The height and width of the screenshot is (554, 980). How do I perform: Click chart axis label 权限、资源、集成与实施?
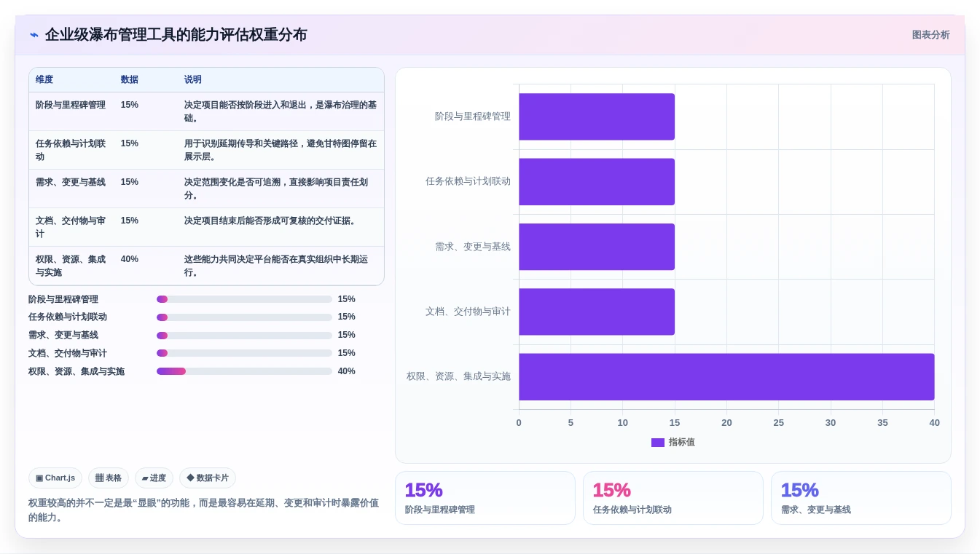458,376
